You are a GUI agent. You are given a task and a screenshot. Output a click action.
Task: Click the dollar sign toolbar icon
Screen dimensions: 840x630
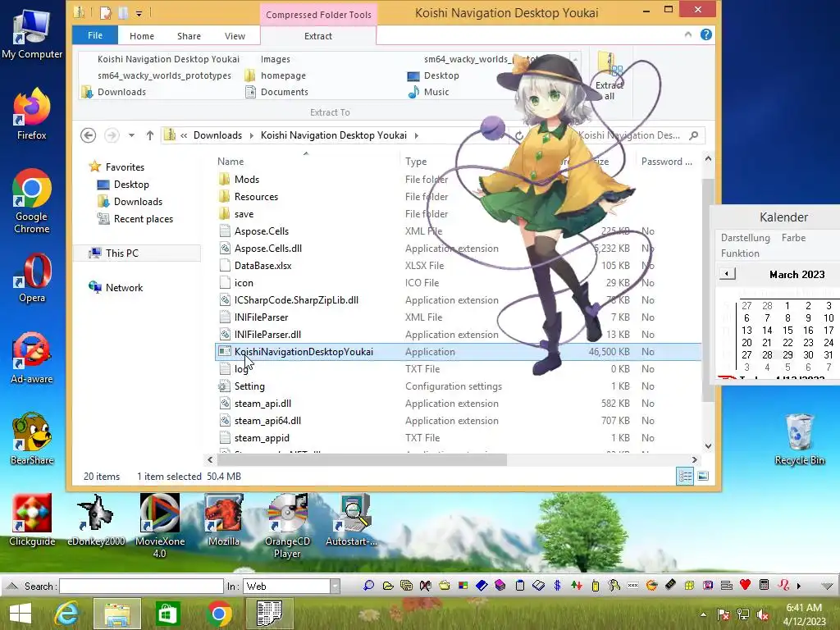pyautogui.click(x=557, y=586)
